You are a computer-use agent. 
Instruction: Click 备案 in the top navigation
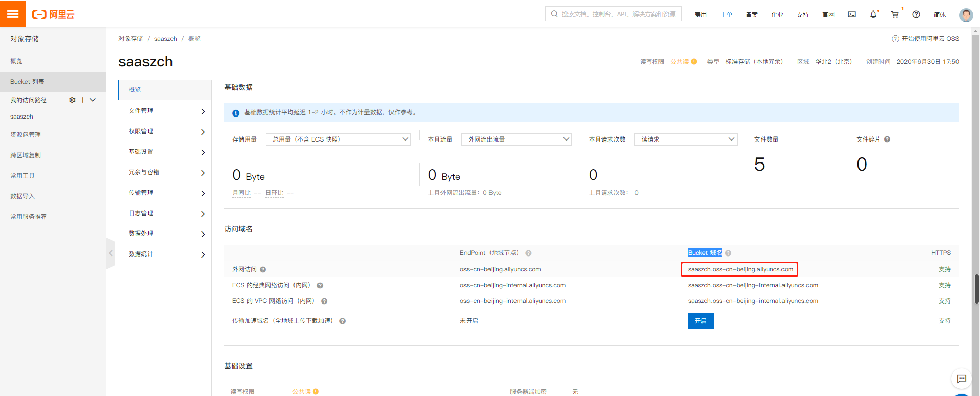(x=752, y=15)
